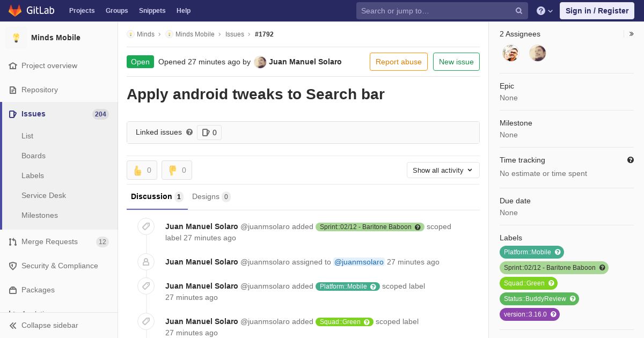Click author name Juan Manuel Solaro in header
Image resolution: width=644 pixels, height=338 pixels.
[x=305, y=62]
